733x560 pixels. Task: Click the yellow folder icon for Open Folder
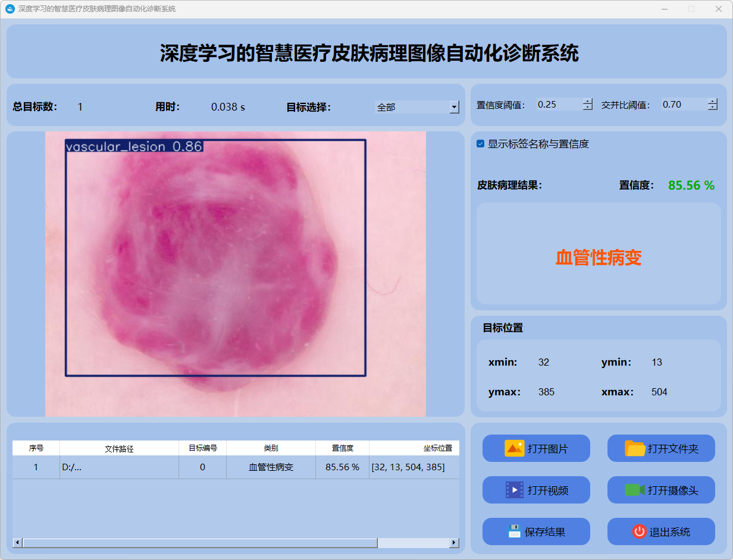(635, 448)
